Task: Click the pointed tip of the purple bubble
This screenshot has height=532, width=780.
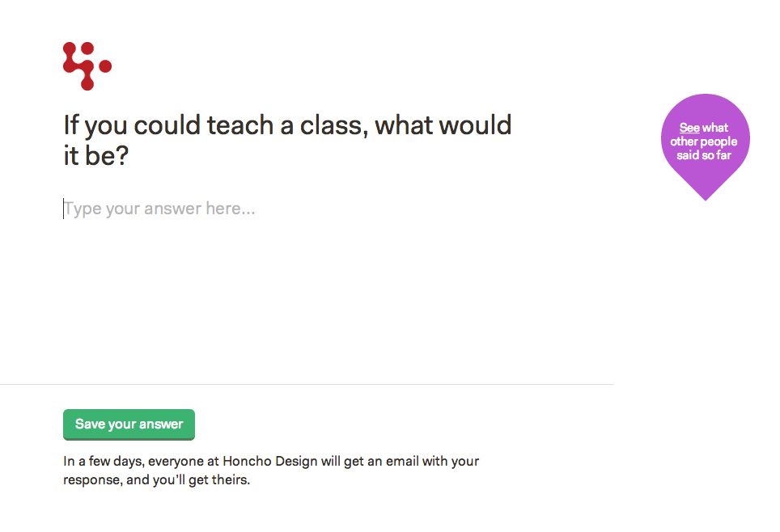Action: (706, 195)
